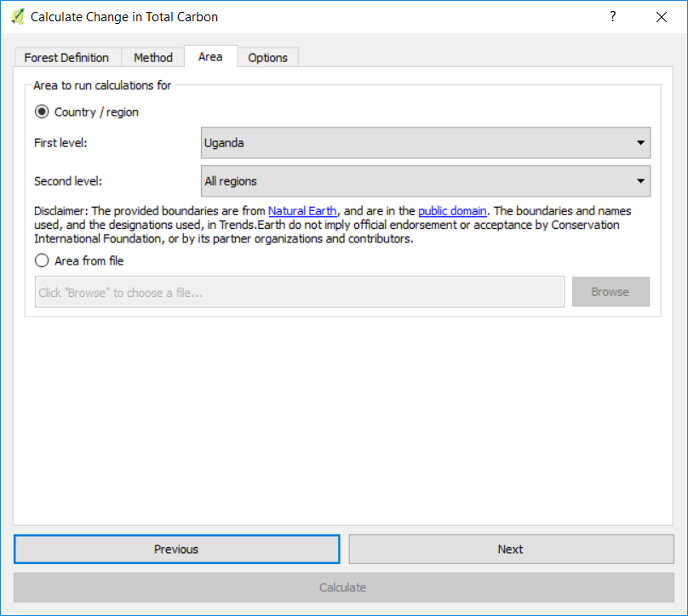Follow the public domain link
This screenshot has height=616, width=688.
tap(452, 211)
